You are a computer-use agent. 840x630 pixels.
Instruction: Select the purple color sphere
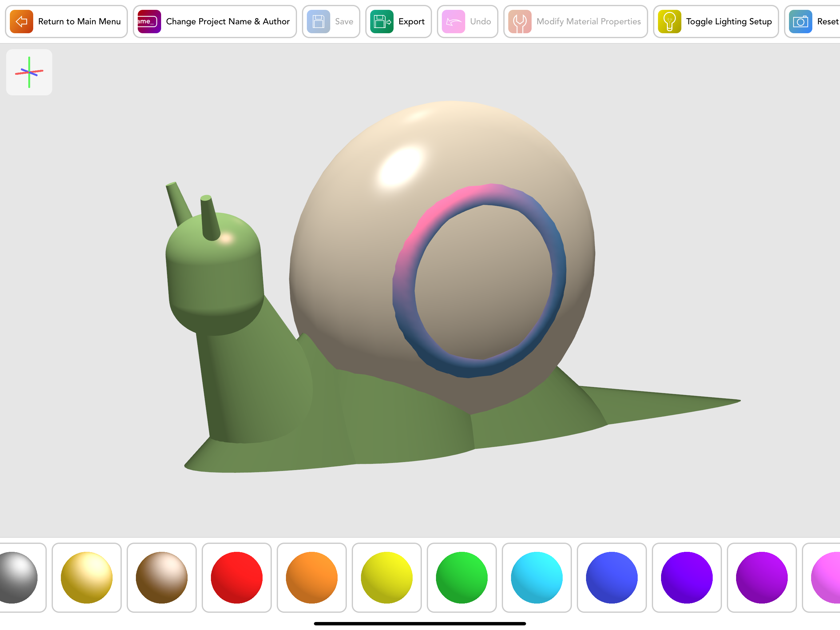[x=762, y=578]
